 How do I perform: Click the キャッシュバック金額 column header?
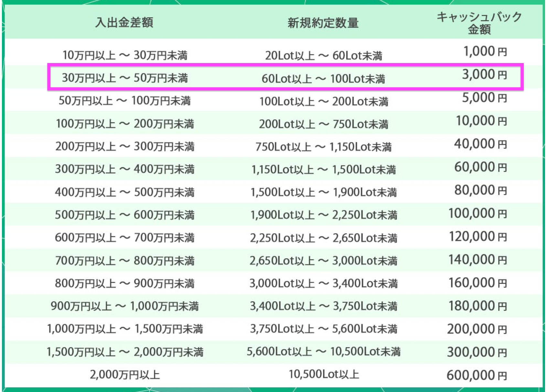click(479, 23)
